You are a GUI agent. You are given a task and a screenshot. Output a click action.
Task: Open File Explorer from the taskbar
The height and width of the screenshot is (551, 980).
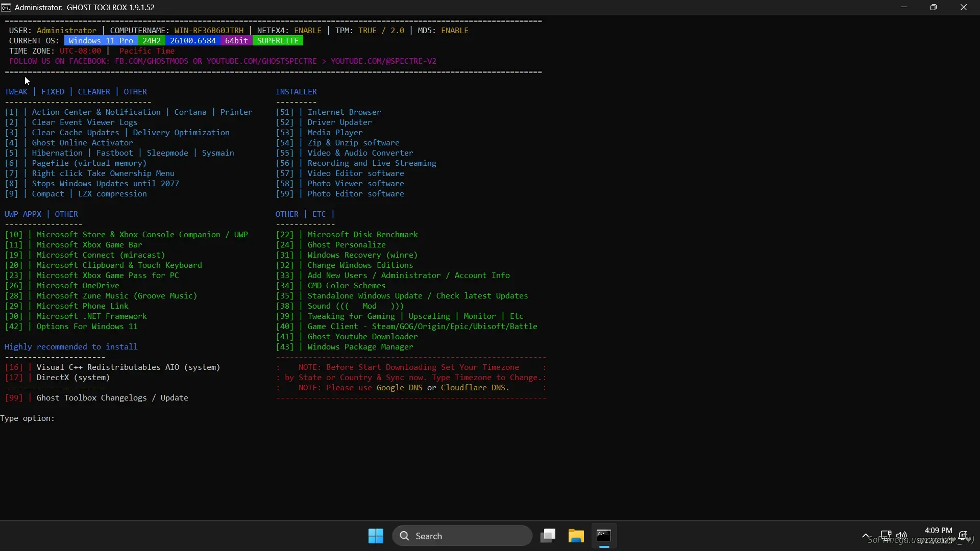pos(576,536)
